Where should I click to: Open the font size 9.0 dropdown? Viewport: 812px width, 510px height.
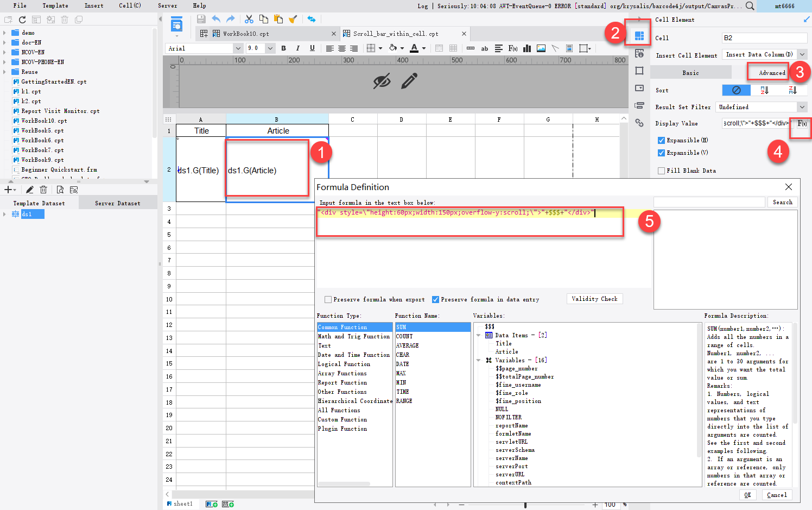(x=270, y=48)
